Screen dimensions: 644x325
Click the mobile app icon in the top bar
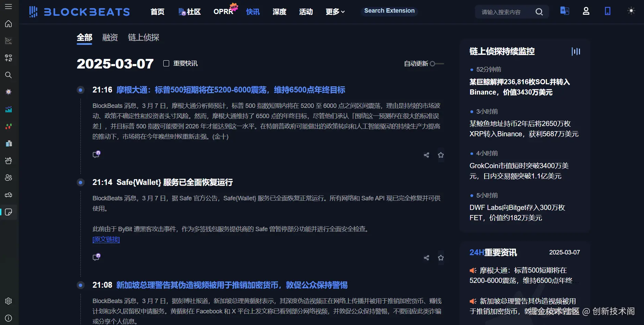pos(607,11)
